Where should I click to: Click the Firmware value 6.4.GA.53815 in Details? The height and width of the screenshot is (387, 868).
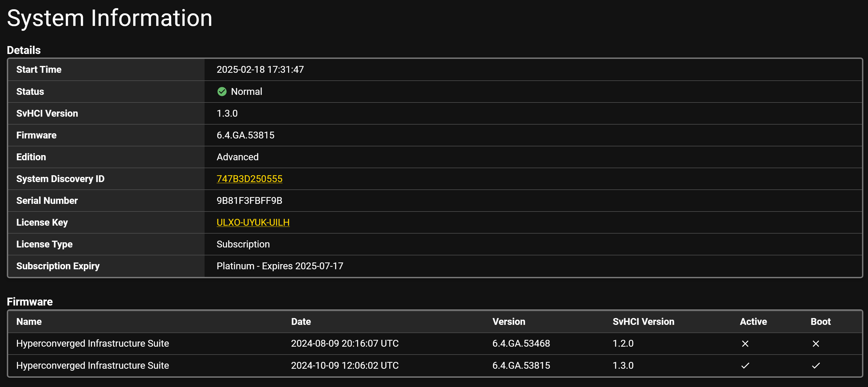tap(245, 135)
